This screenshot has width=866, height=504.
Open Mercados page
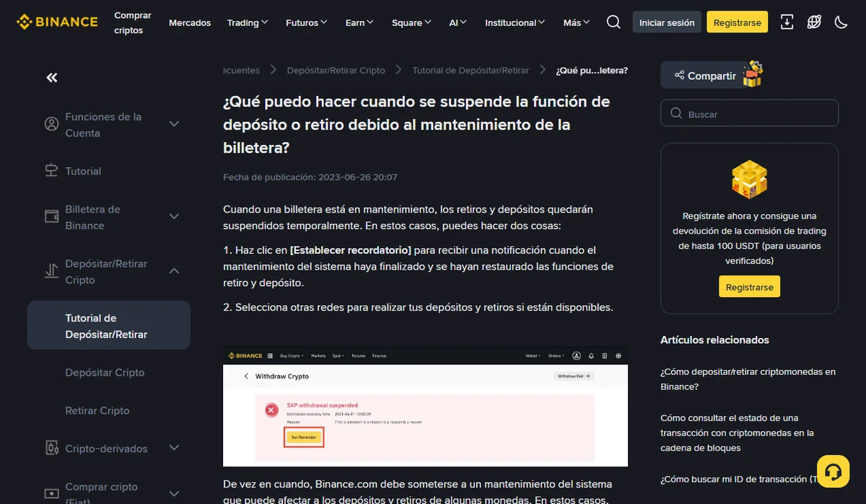click(x=190, y=22)
